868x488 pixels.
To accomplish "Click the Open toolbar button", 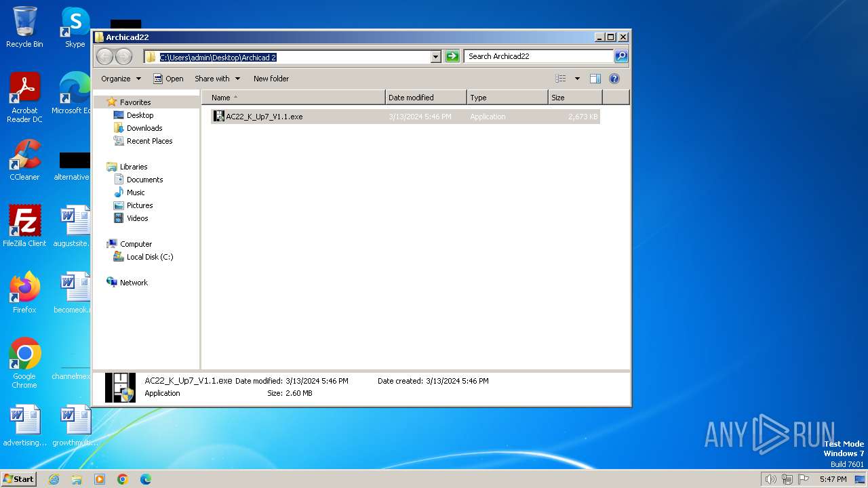I will [168, 79].
